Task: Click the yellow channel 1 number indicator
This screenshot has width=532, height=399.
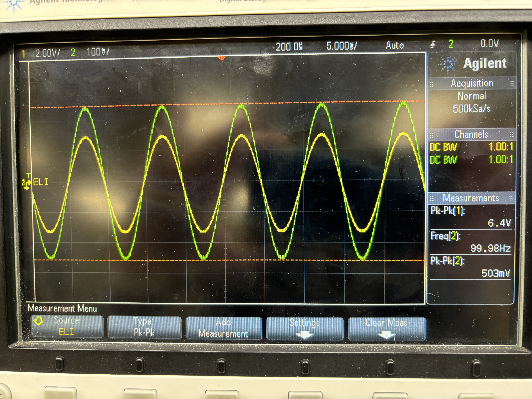Action: point(24,54)
